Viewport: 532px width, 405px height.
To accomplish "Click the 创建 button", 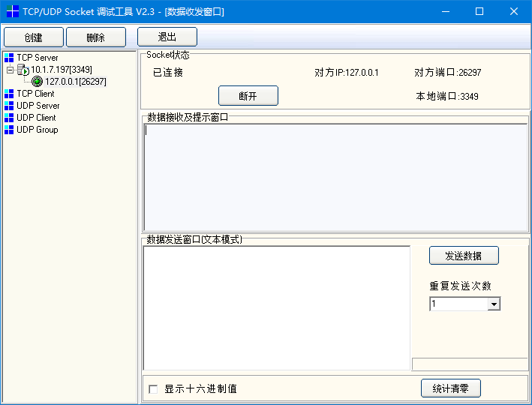I will (x=34, y=37).
